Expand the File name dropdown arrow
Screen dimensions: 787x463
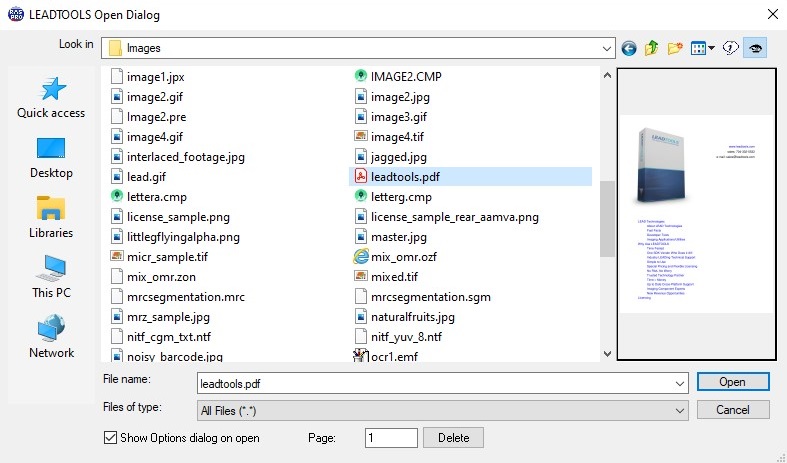[x=680, y=384]
